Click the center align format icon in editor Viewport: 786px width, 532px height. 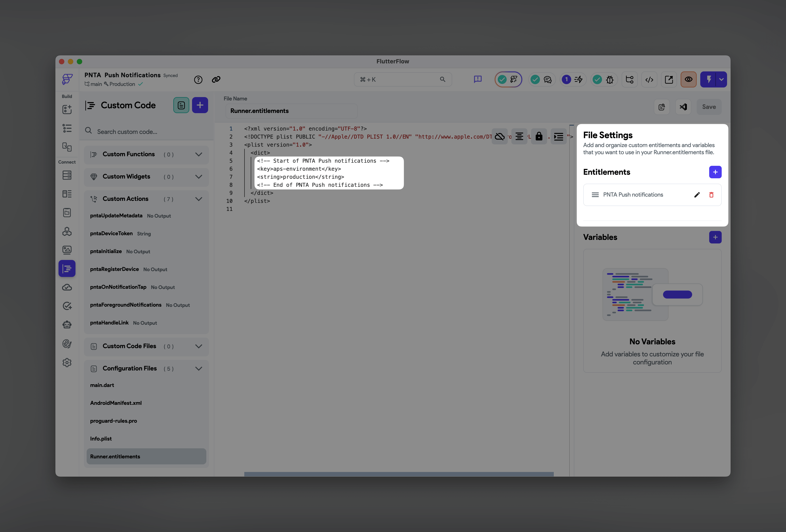tap(519, 137)
